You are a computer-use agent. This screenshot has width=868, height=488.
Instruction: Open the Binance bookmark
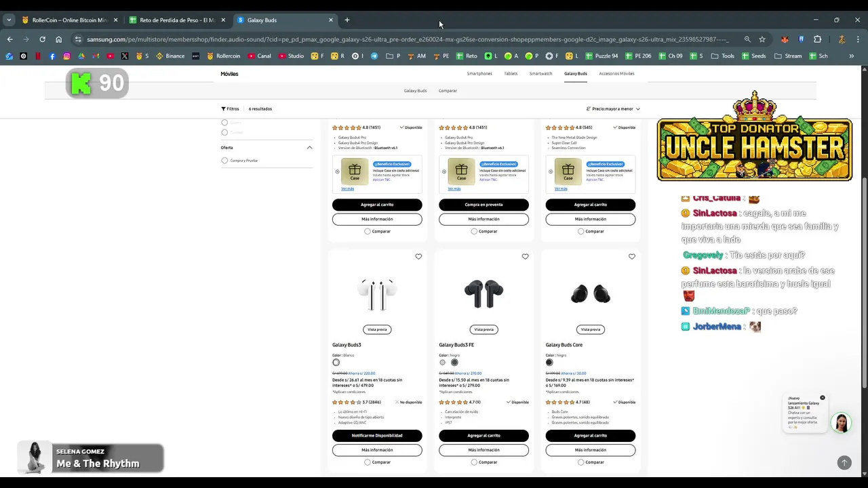(170, 56)
